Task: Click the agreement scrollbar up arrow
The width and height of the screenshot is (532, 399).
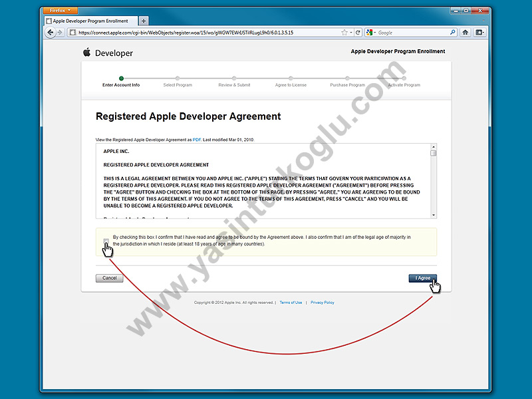Action: pos(434,147)
